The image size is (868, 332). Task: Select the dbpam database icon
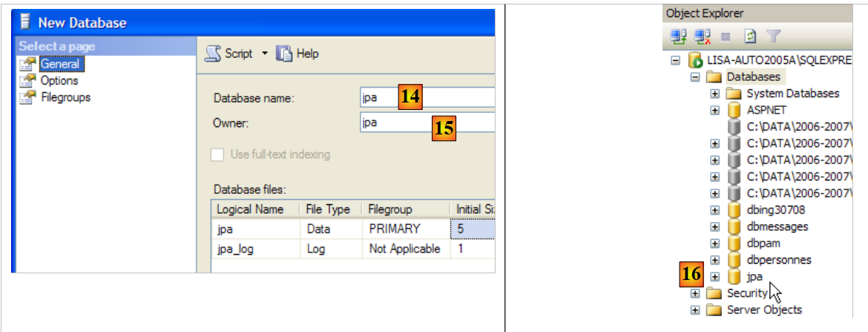(734, 244)
